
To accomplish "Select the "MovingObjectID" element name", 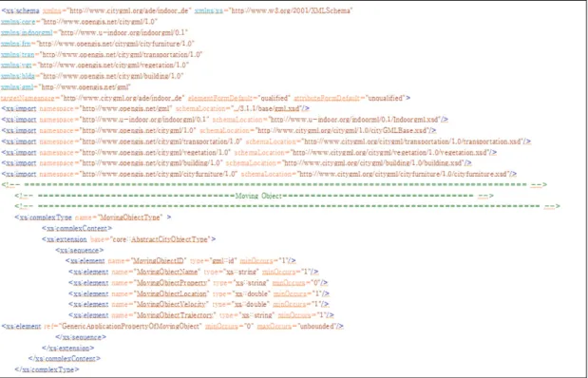I will (159, 261).
